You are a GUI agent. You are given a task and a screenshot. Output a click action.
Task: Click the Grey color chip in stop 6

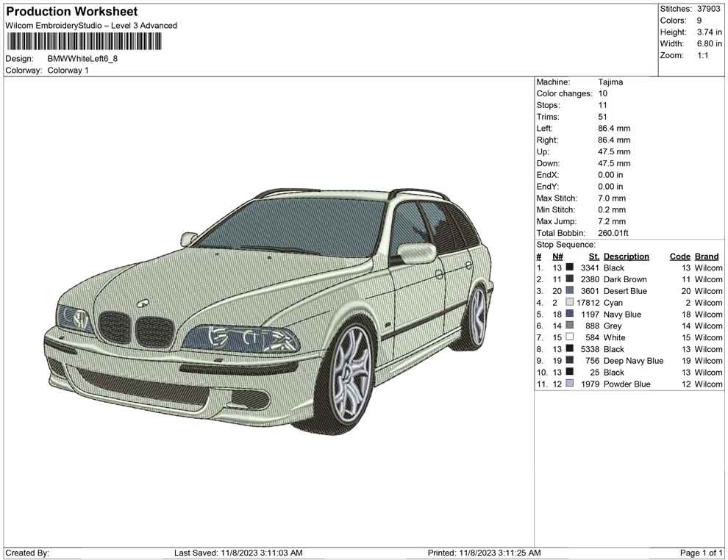pyautogui.click(x=568, y=326)
